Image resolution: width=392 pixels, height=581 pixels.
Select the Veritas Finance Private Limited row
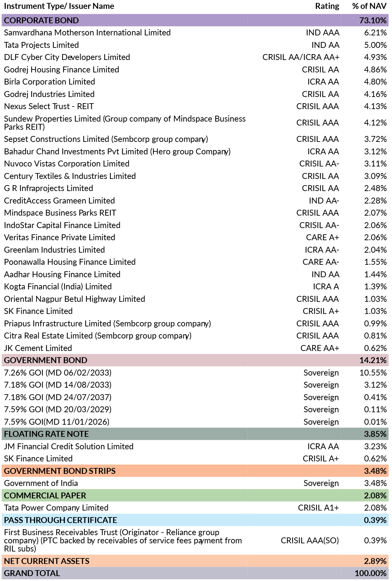click(x=195, y=237)
